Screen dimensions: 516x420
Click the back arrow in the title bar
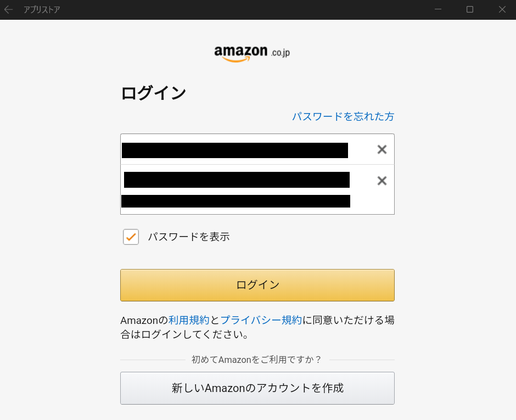(x=8, y=9)
